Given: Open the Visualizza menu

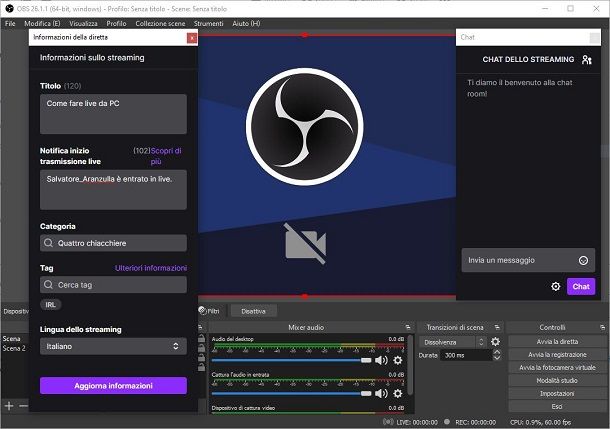Looking at the screenshot, I should 83,23.
